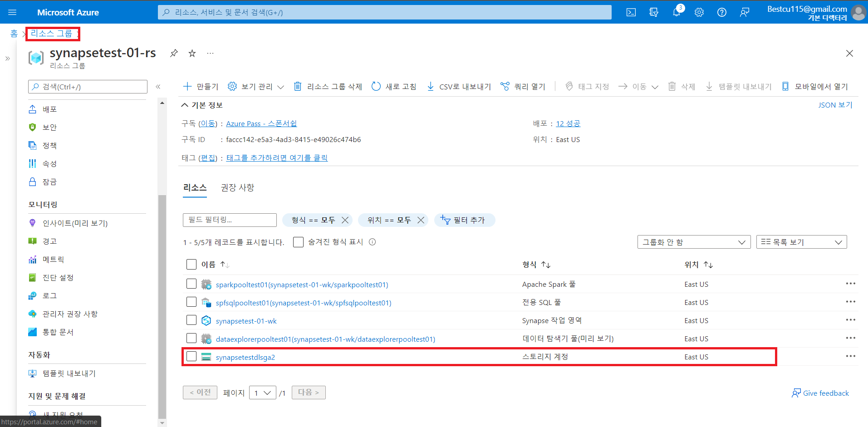868x427 pixels.
Task: Toggle select-all checkbox in 이름 header
Action: pyautogui.click(x=191, y=265)
